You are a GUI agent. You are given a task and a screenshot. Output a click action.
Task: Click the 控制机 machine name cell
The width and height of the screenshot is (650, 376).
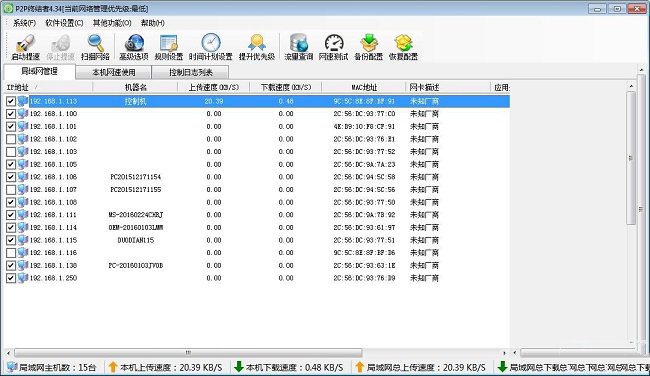[x=136, y=101]
